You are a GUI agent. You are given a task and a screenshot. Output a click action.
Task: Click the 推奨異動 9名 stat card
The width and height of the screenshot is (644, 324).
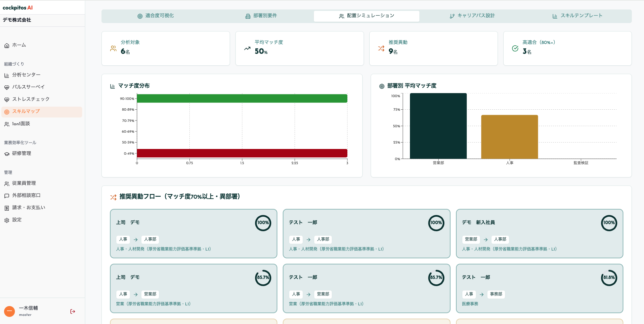pyautogui.click(x=434, y=48)
